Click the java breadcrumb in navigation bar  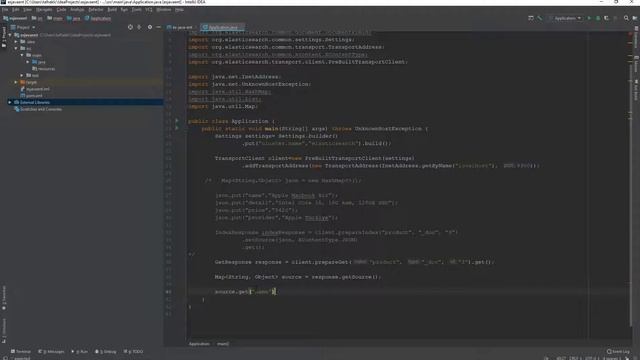(74, 18)
